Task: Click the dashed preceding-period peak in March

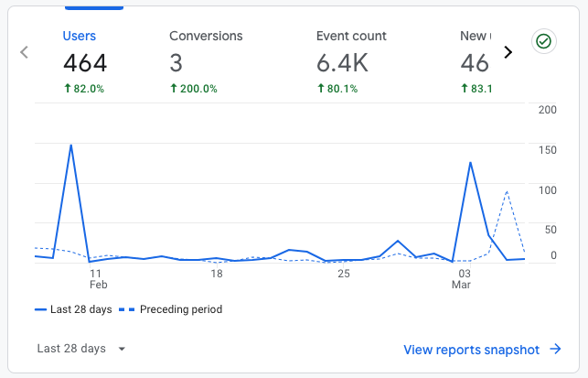Action: pos(507,192)
